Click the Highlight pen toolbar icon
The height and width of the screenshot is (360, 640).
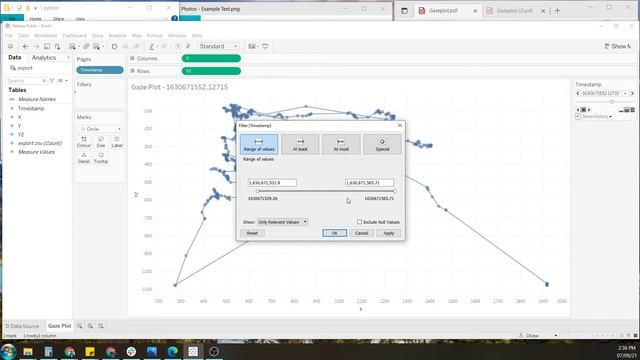point(151,47)
